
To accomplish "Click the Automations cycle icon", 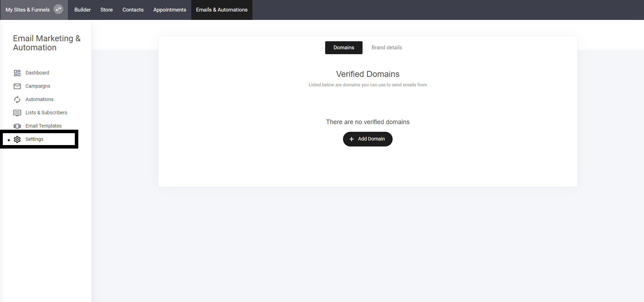I will pyautogui.click(x=17, y=100).
